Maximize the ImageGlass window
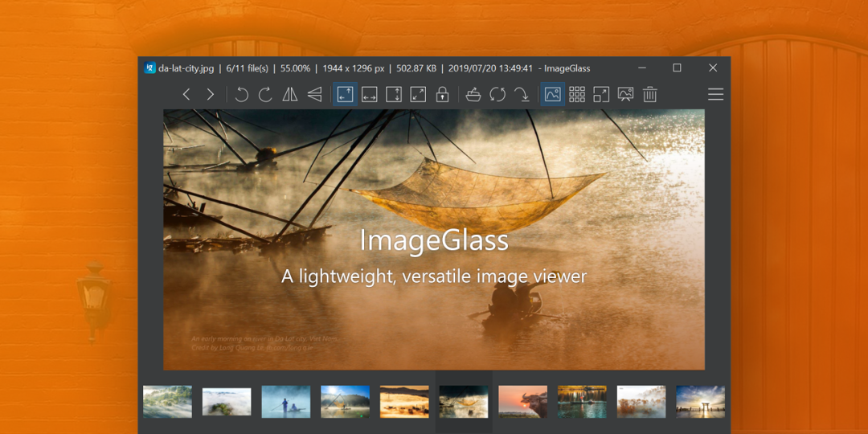Viewport: 868px width, 434px height. pos(677,68)
